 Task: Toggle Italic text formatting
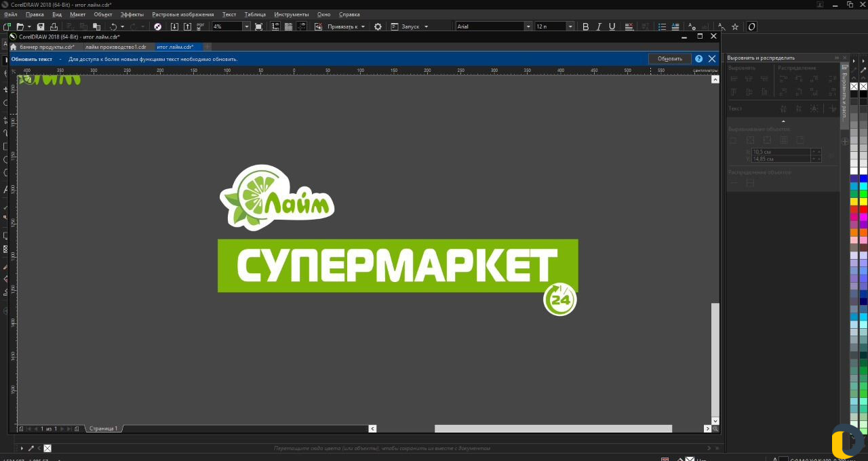click(599, 26)
